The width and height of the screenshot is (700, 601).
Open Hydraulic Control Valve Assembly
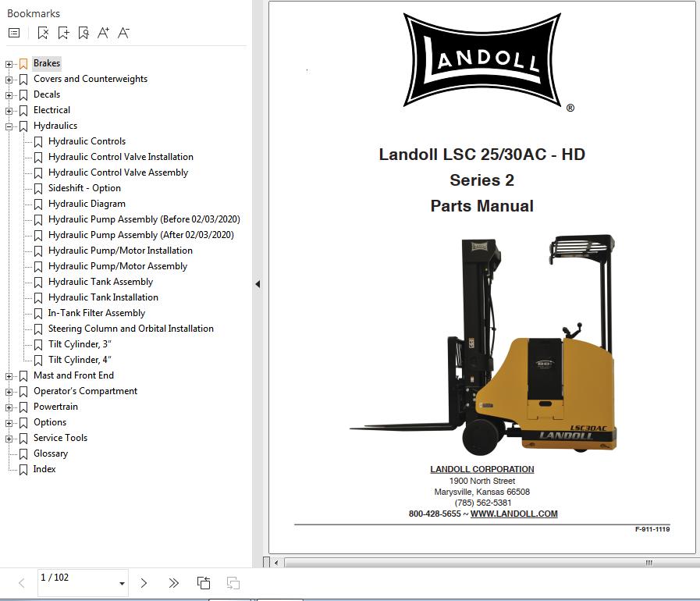[x=119, y=172]
